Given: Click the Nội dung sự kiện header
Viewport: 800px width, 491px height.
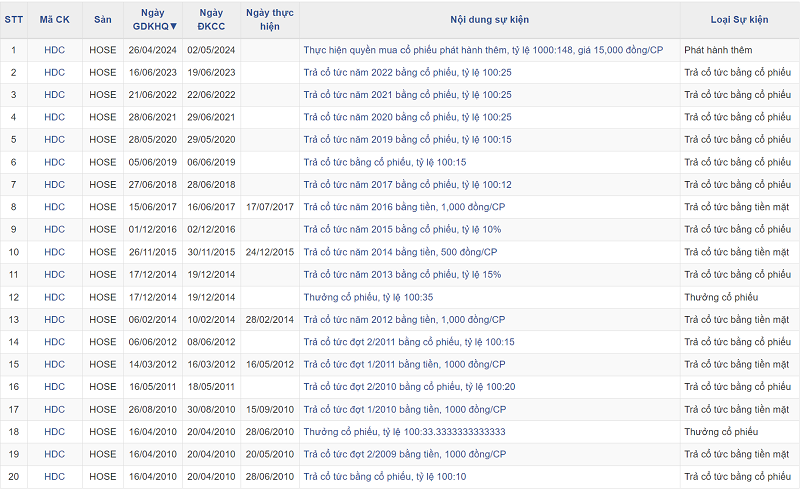Looking at the screenshot, I should click(x=489, y=19).
